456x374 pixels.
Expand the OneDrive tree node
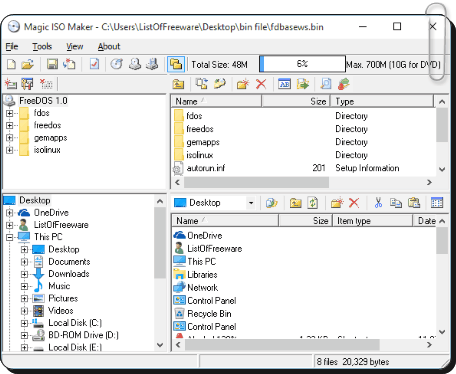(x=9, y=213)
